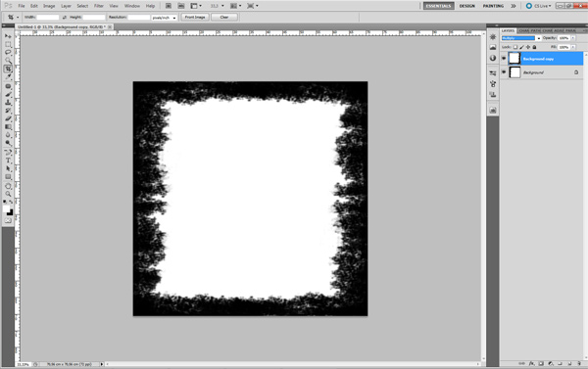The height and width of the screenshot is (369, 588).
Task: Select the Eyedropper tool
Action: 8,76
